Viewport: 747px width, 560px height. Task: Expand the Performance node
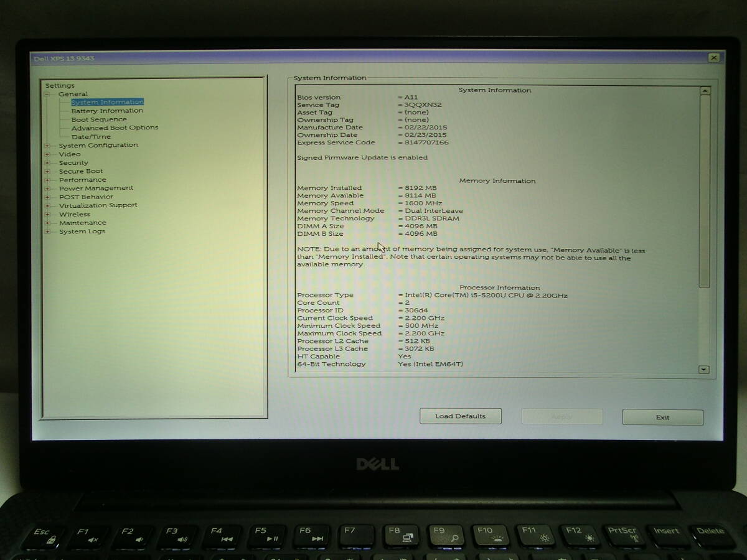coord(47,180)
